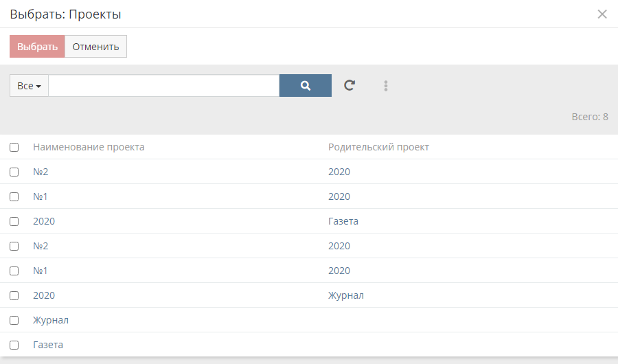Focus the search text field
The height and width of the screenshot is (364, 618).
(x=163, y=86)
